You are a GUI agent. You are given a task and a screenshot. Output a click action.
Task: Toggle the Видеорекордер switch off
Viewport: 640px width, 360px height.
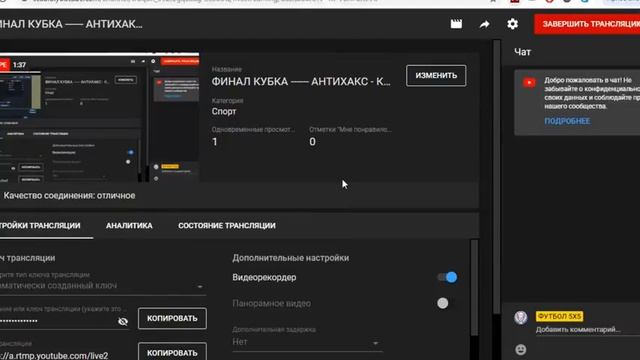447,278
